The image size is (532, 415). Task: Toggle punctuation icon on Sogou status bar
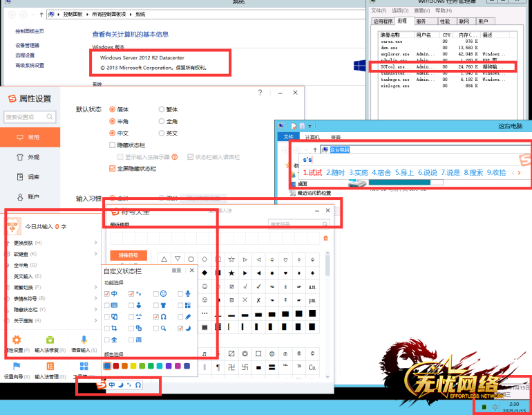tap(129, 385)
